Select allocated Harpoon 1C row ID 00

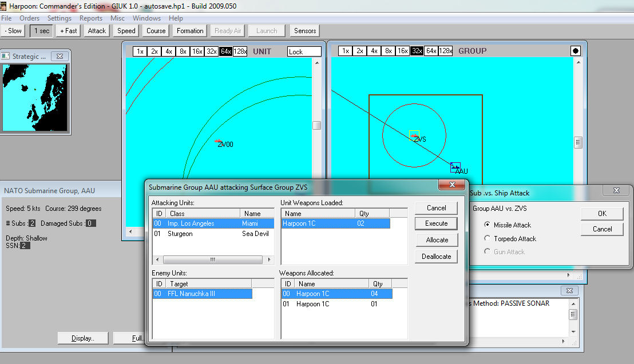337,294
